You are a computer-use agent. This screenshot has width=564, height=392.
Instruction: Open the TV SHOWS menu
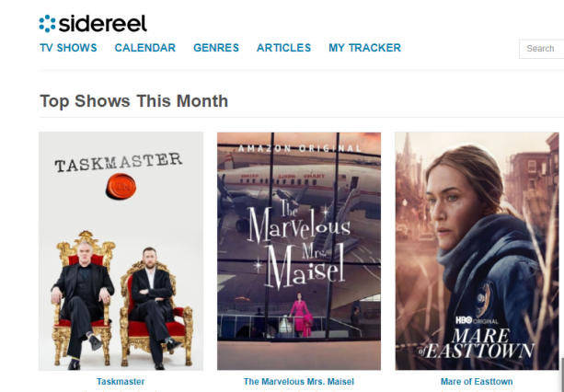point(68,48)
